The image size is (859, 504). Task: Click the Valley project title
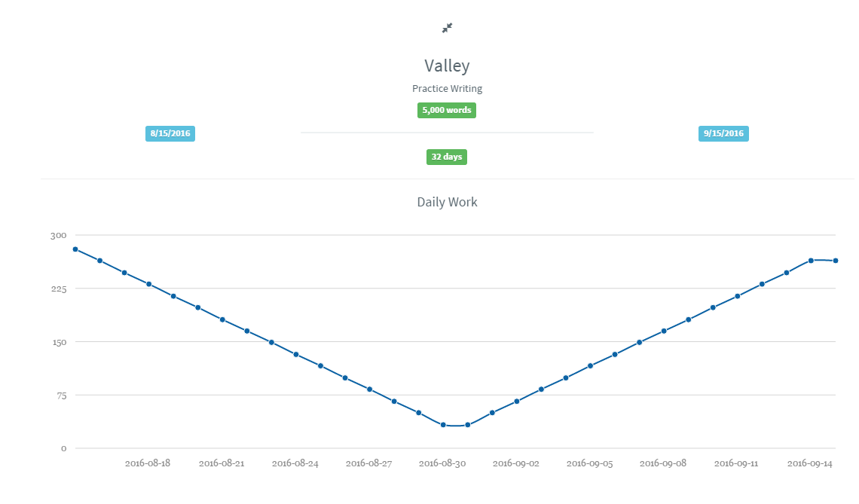[447, 66]
